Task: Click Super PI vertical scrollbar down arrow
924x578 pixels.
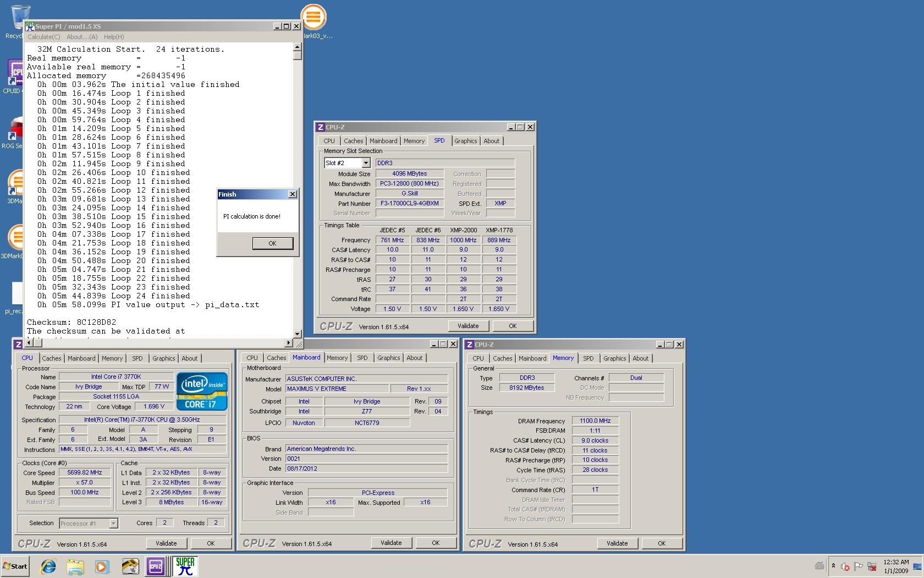Action: point(297,334)
